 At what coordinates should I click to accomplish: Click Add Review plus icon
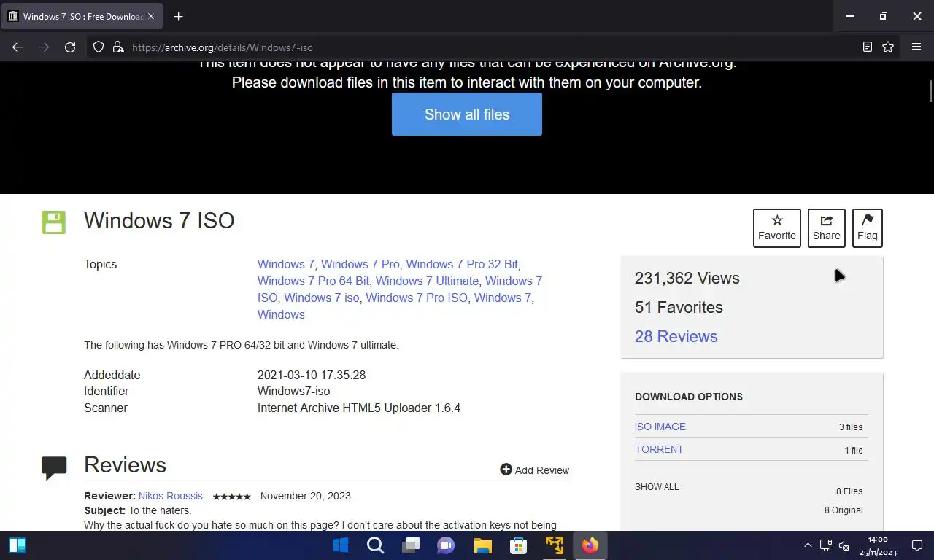[x=506, y=470]
